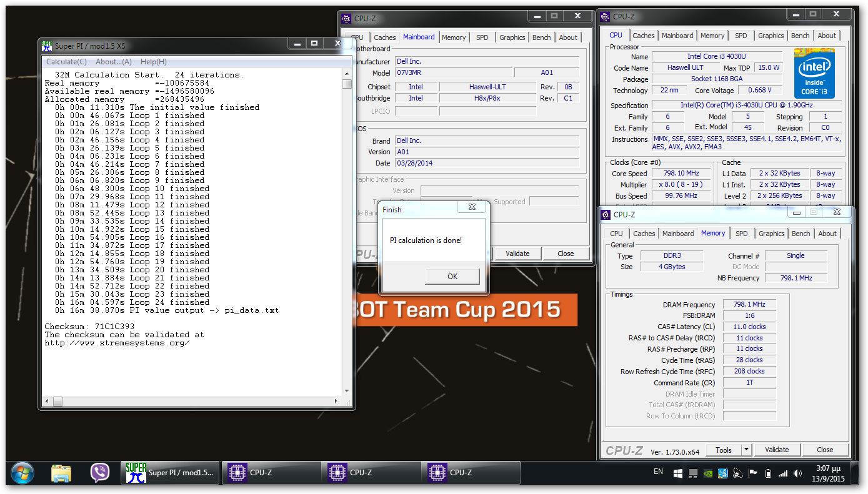The height and width of the screenshot is (494, 868).
Task: Select Bench tab in CPU-Z processor window
Action: (801, 36)
